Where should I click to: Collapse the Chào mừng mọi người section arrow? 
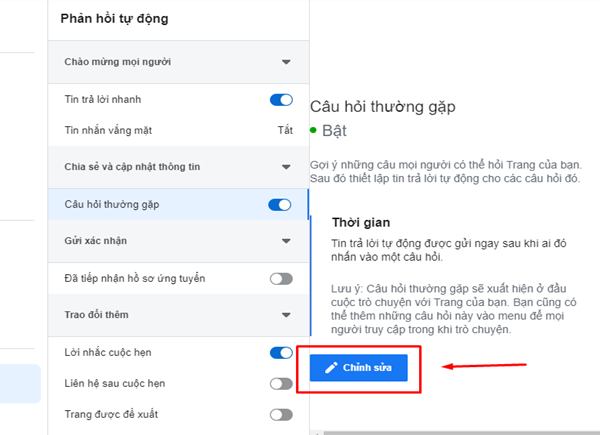pos(286,62)
